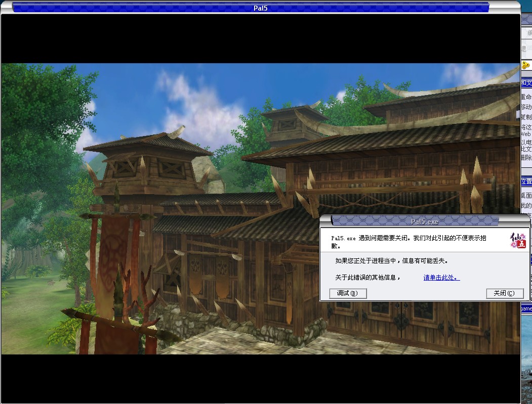Choose 移动 move file task in side panel
Image resolution: width=532 pixels, height=404 pixels.
pos(526,107)
